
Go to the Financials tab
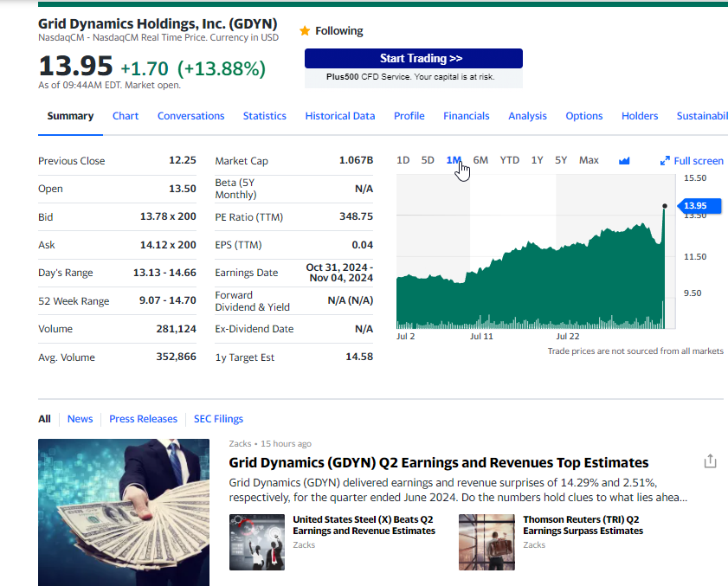pos(466,116)
